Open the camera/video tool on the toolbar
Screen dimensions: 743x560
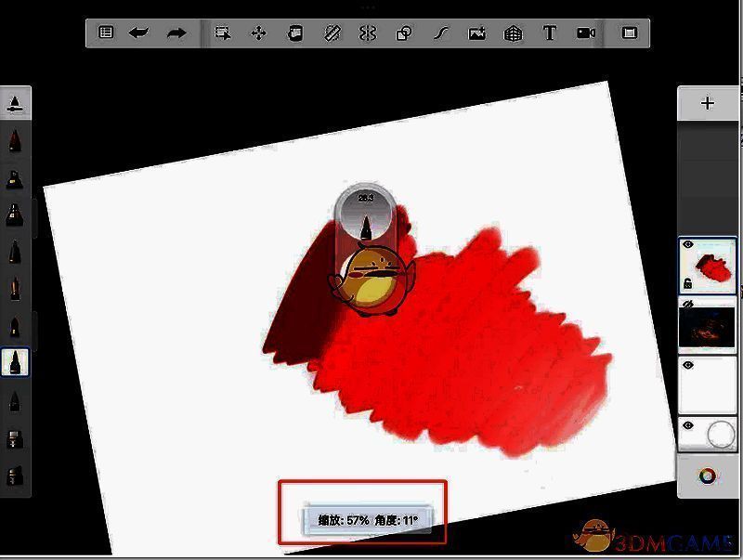point(585,32)
